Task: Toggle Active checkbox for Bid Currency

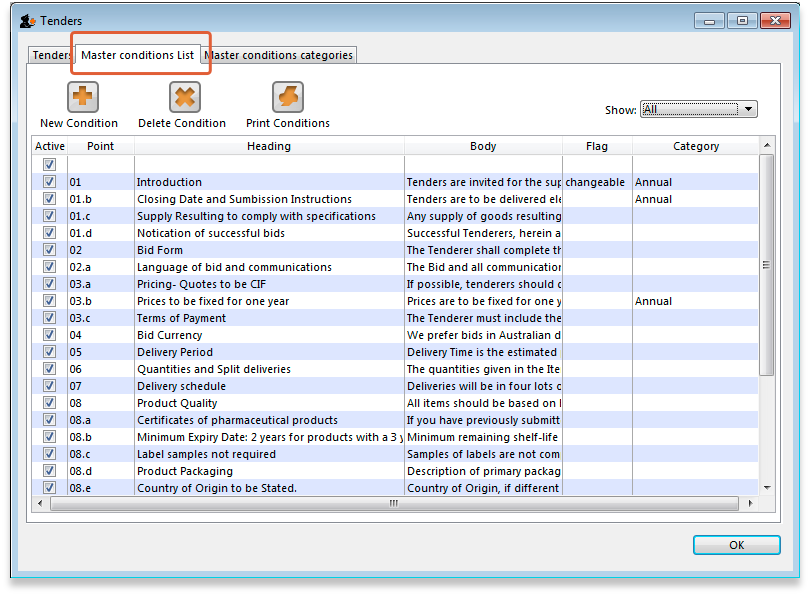Action: (49, 335)
